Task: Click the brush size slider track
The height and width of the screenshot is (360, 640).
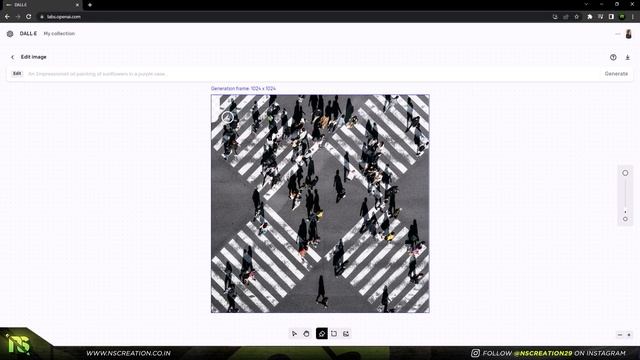Action: [x=625, y=196]
